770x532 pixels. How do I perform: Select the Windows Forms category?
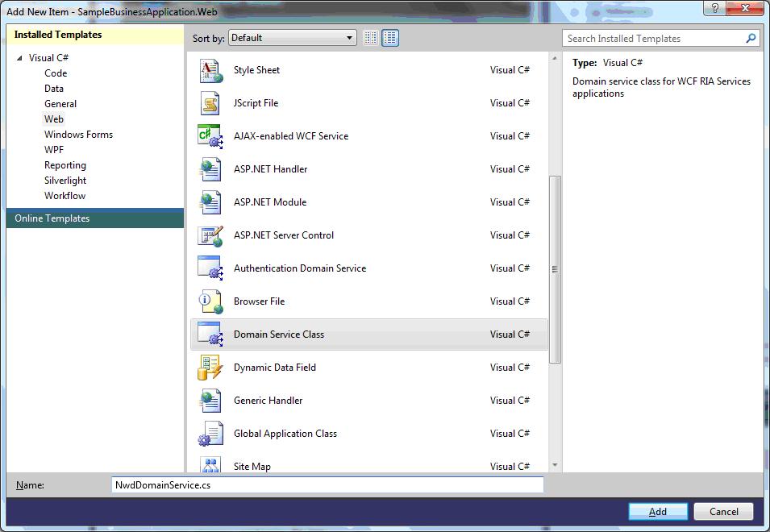pos(78,135)
